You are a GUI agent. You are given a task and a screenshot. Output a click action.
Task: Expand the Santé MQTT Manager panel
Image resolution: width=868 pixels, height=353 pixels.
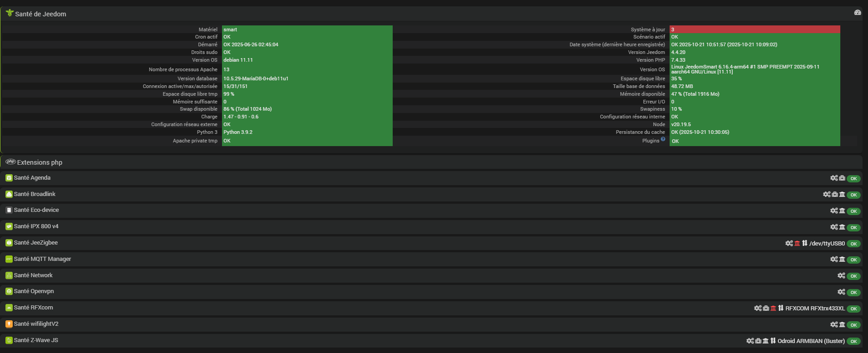click(42, 259)
